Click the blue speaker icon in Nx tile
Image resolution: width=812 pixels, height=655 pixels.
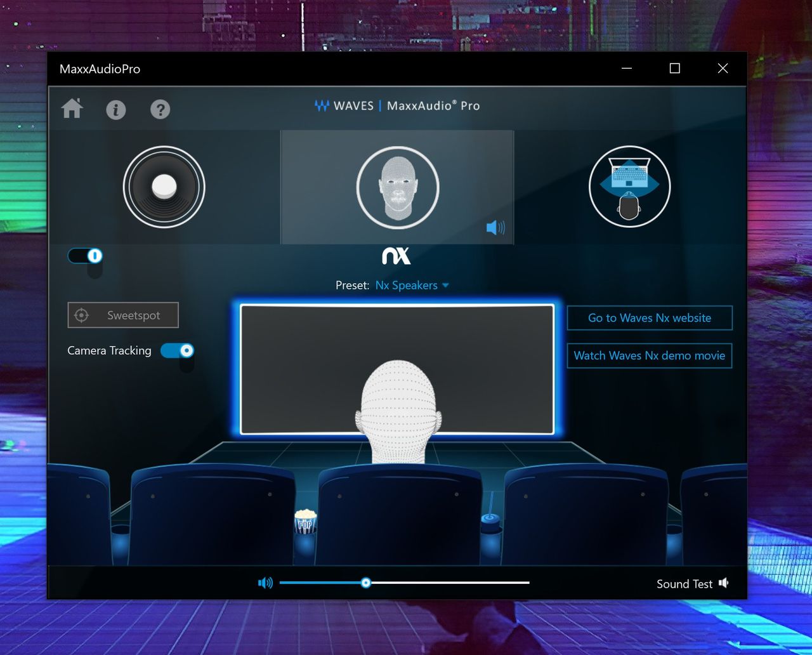pos(495,227)
